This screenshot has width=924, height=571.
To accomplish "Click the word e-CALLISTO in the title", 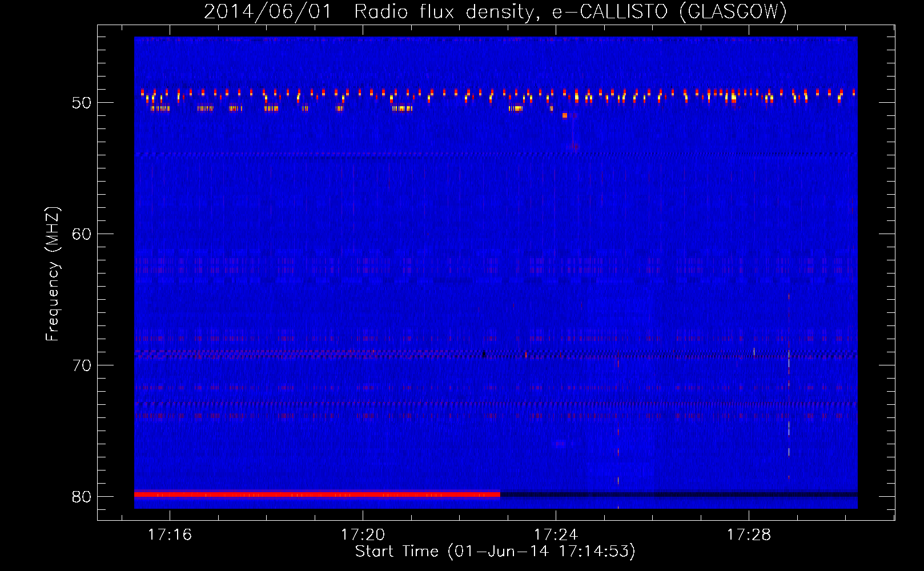I will coord(610,12).
